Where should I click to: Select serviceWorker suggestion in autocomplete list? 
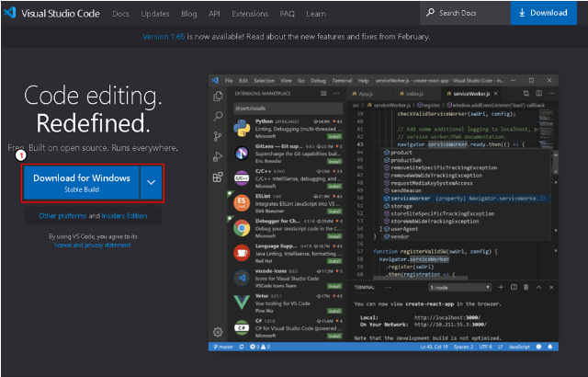466,199
